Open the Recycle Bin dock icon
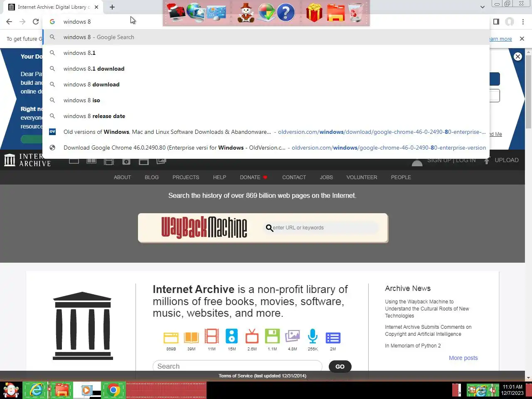Image resolution: width=532 pixels, height=399 pixels. [x=356, y=12]
